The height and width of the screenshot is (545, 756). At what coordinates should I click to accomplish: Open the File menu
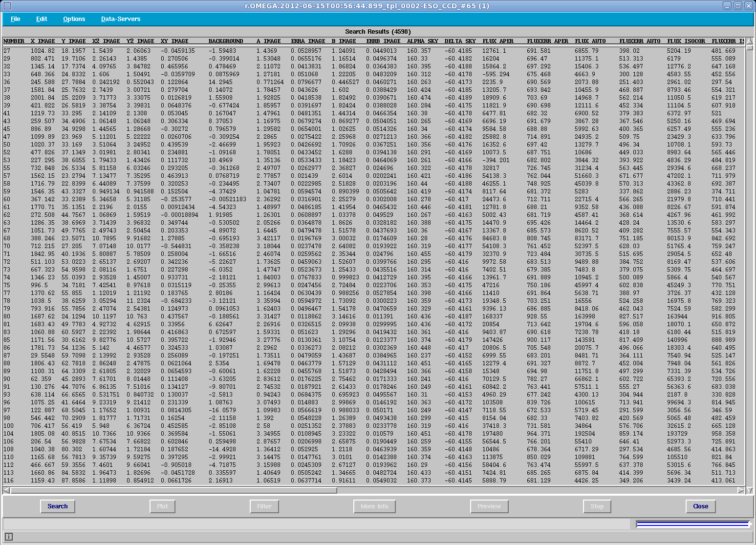pos(16,19)
